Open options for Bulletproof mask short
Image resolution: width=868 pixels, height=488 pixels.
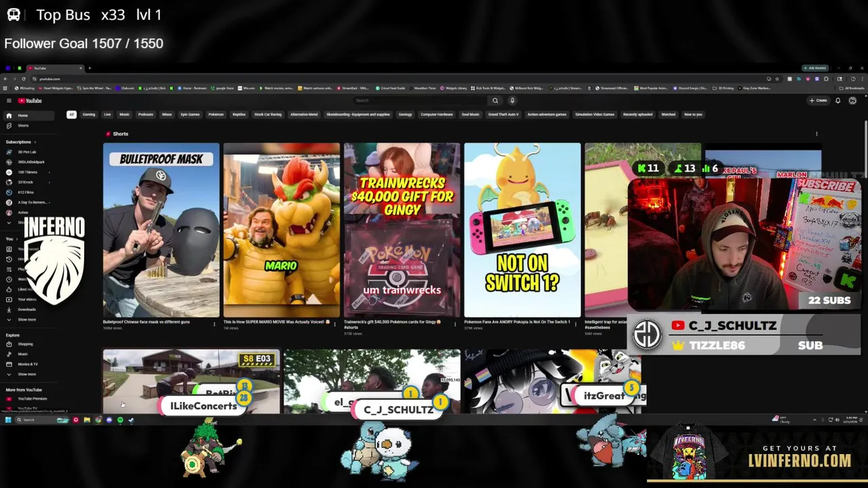click(214, 324)
